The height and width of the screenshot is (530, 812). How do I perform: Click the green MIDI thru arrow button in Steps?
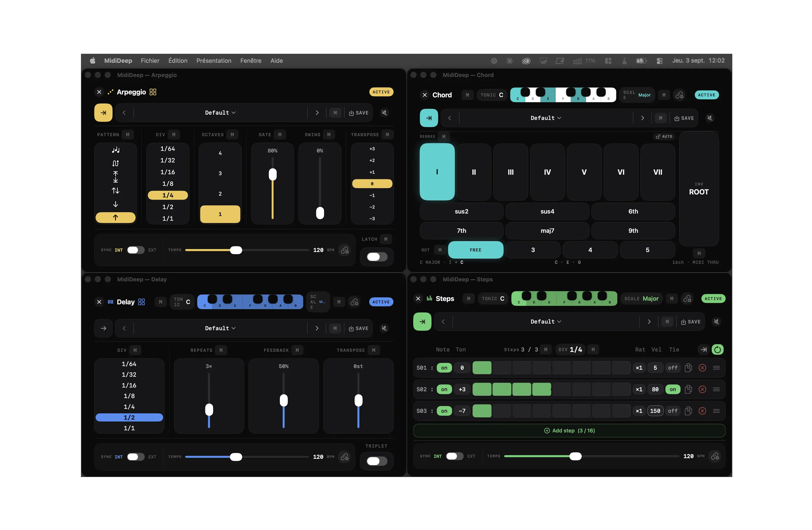tap(422, 322)
